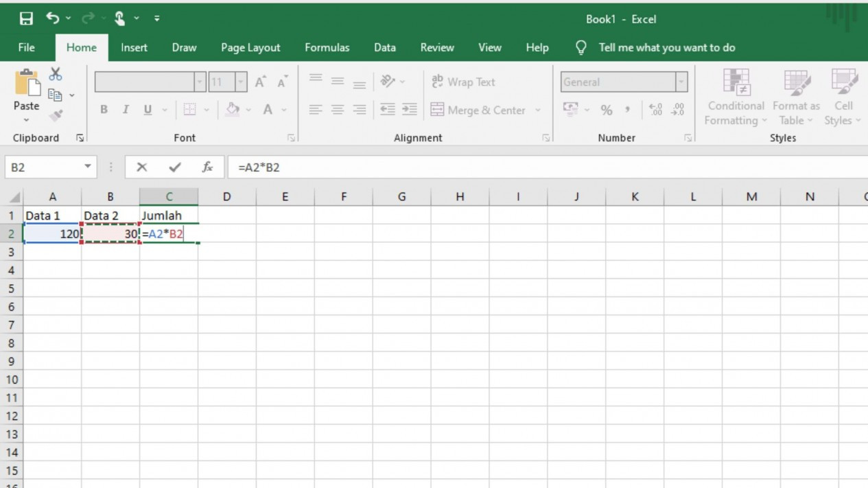
Task: Open the Copy options arrow
Action: (x=71, y=95)
